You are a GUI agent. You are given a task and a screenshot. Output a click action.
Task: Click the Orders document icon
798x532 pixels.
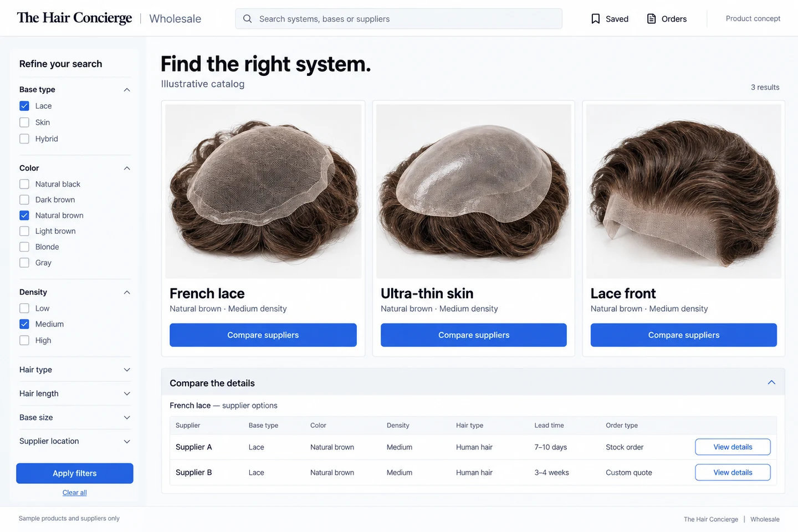tap(652, 19)
